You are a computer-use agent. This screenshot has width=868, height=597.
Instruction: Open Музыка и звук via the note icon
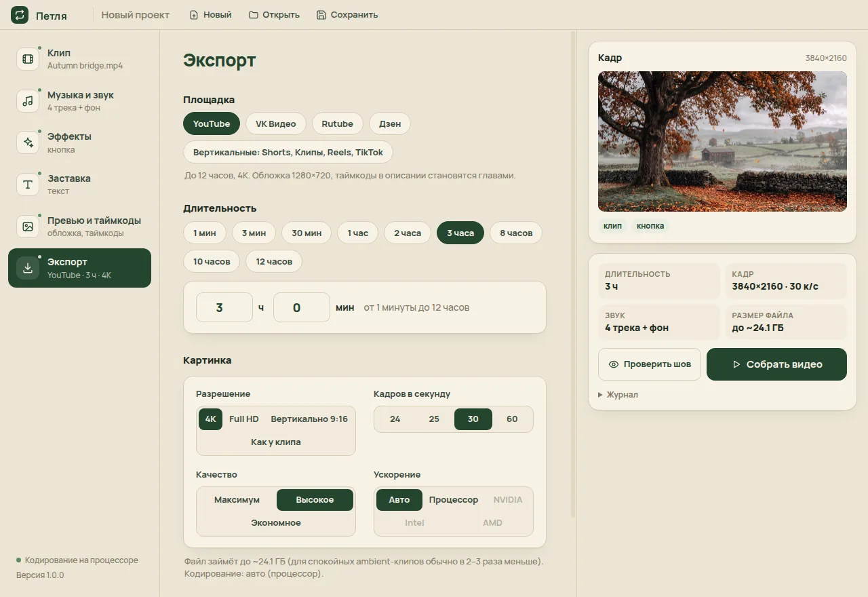pos(28,101)
